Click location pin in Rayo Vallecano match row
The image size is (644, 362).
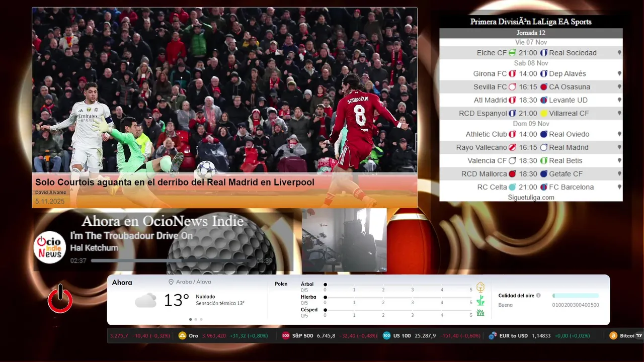click(x=619, y=148)
